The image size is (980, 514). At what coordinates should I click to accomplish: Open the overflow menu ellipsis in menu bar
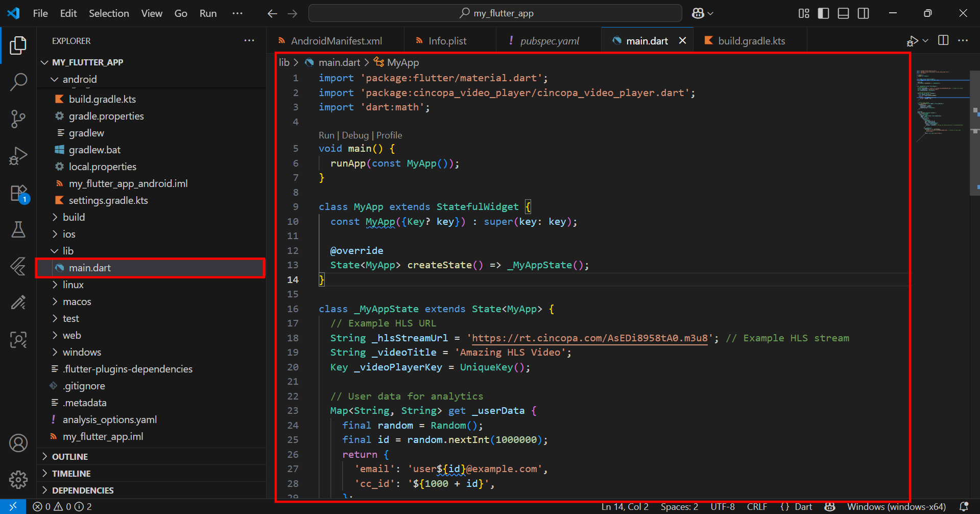tap(237, 13)
